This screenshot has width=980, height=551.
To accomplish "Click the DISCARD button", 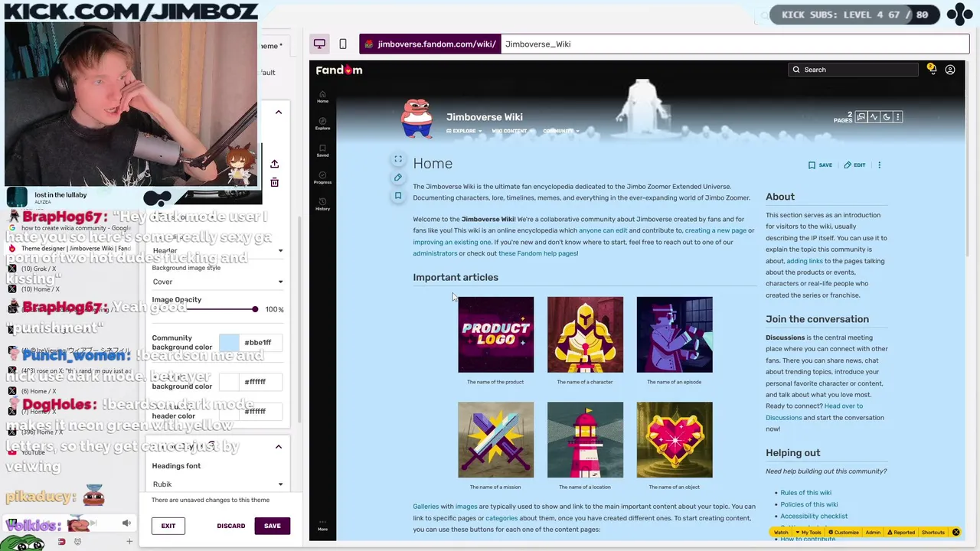I will 231,526.
